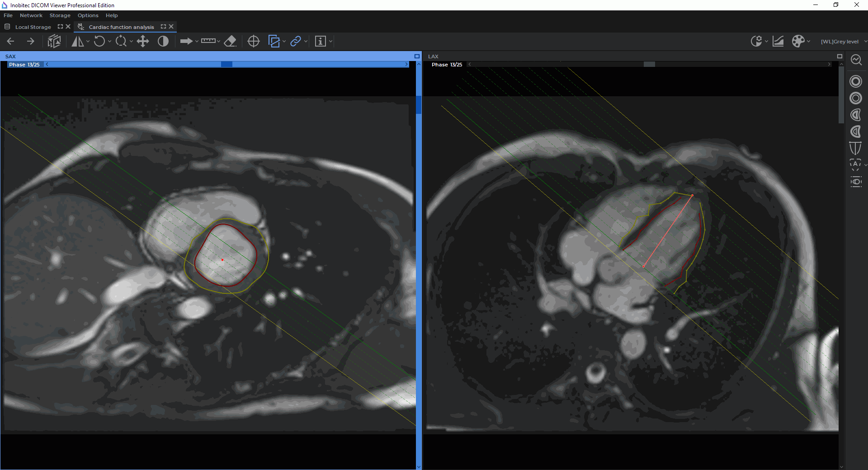Maximize the SAX view panel
Viewport: 868px width, 470px height.
pyautogui.click(x=417, y=56)
